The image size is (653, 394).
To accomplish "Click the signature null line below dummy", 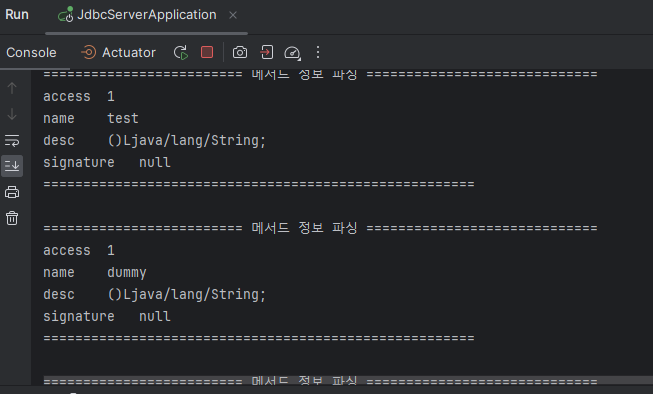I will pos(107,316).
